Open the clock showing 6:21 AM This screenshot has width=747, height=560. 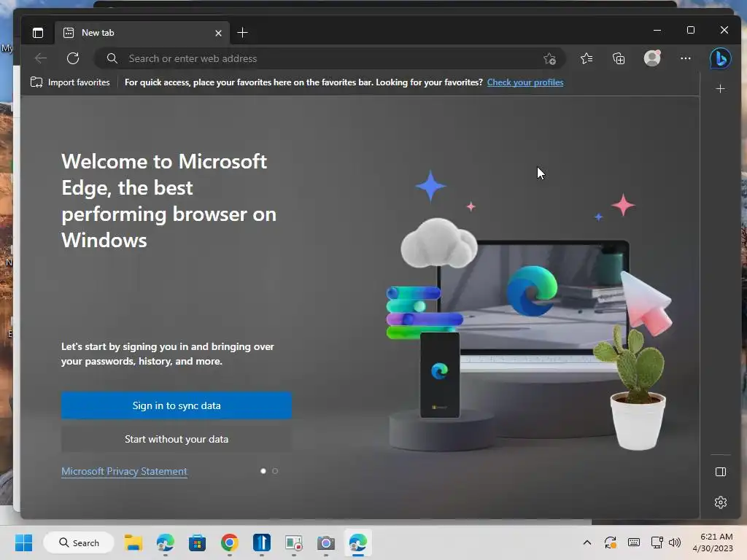coord(713,542)
